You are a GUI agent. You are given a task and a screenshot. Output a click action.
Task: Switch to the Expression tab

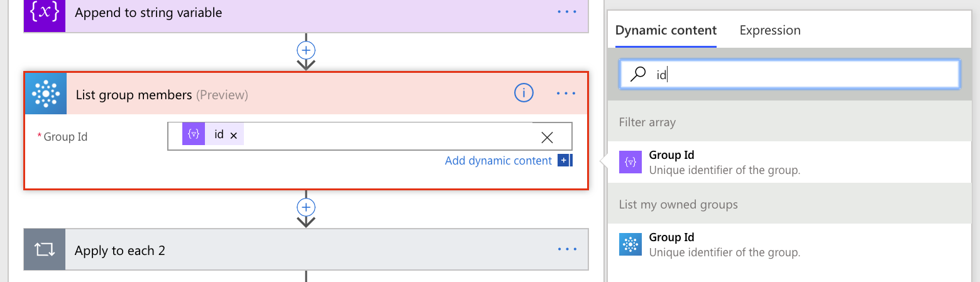point(770,30)
